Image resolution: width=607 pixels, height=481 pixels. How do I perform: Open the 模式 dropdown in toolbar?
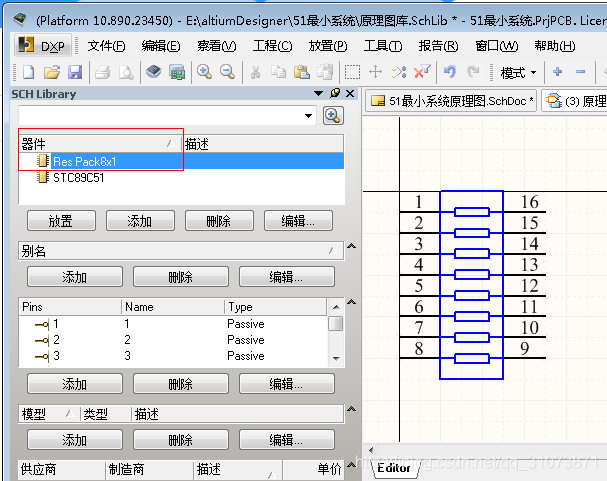(518, 72)
